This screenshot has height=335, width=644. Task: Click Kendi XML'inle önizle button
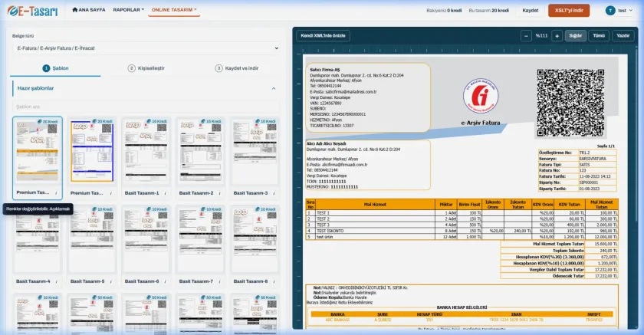click(324, 36)
